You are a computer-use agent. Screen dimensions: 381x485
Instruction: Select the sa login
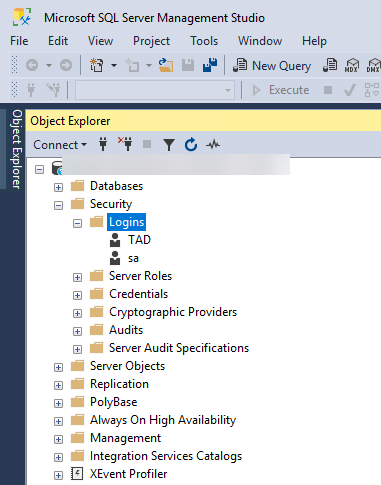pyautogui.click(x=133, y=258)
